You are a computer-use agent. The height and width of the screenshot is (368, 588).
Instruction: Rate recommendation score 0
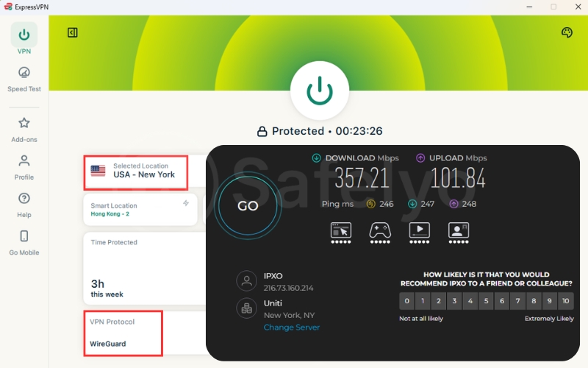click(x=407, y=301)
